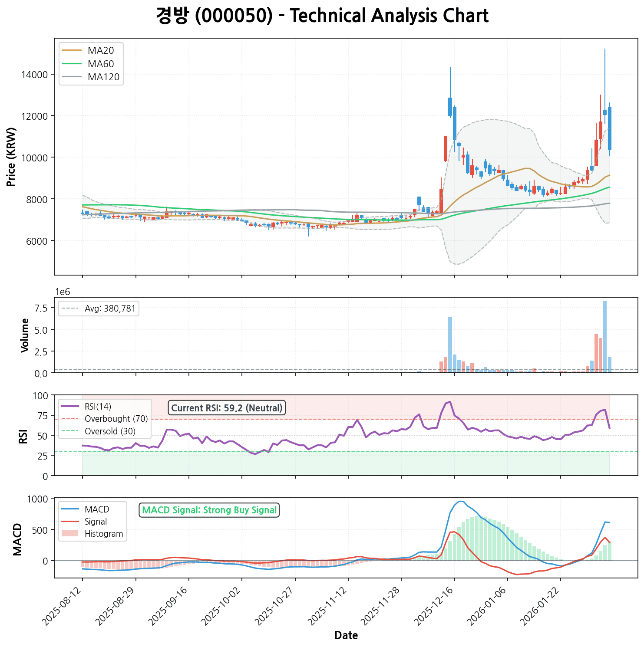Click the 14000 price axis tick
The width and height of the screenshot is (644, 647).
click(34, 75)
